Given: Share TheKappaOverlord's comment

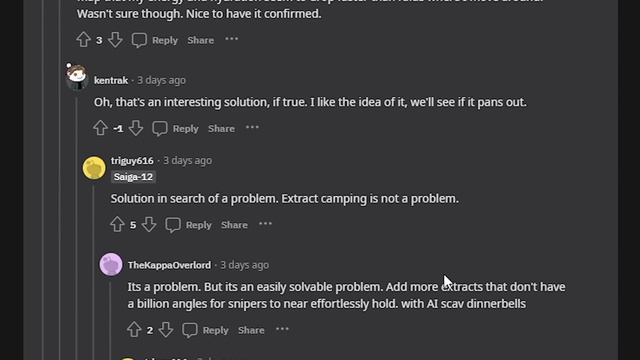Looking at the screenshot, I should click(251, 330).
